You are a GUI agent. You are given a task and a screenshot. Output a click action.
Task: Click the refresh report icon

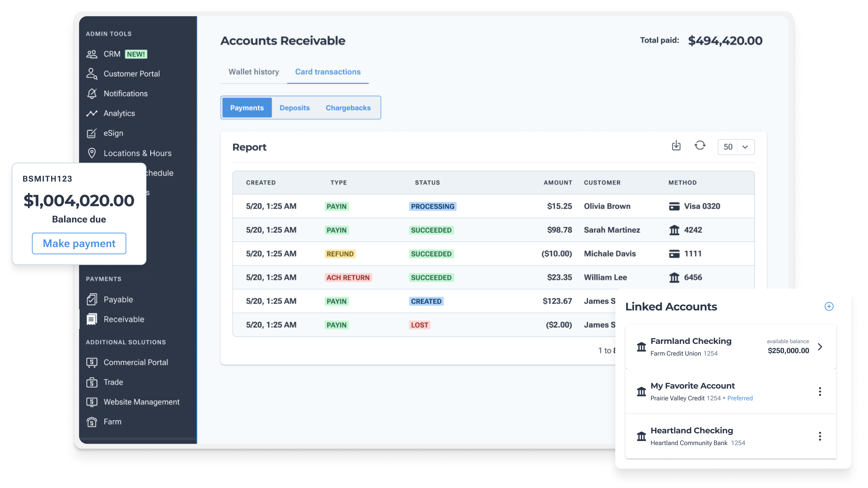coord(700,145)
